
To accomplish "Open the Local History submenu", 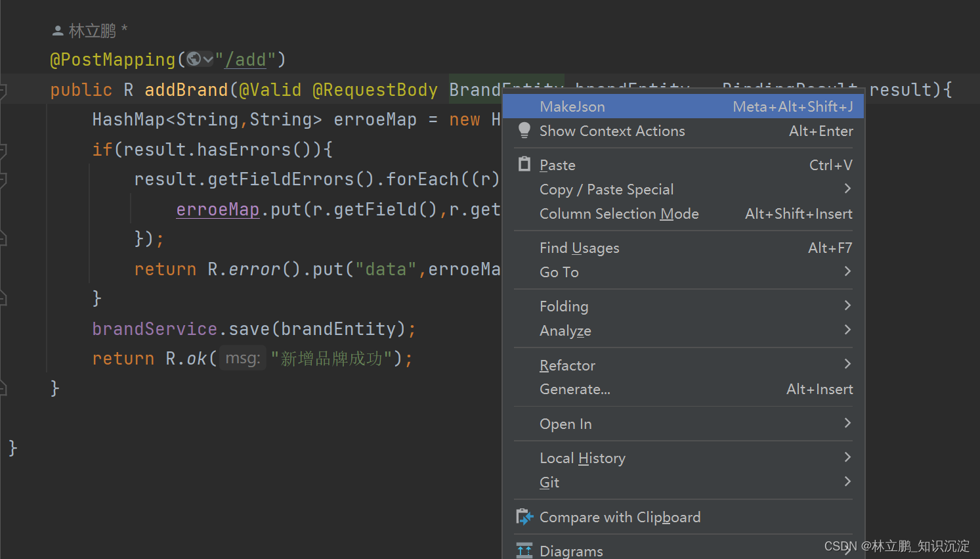I will point(683,458).
